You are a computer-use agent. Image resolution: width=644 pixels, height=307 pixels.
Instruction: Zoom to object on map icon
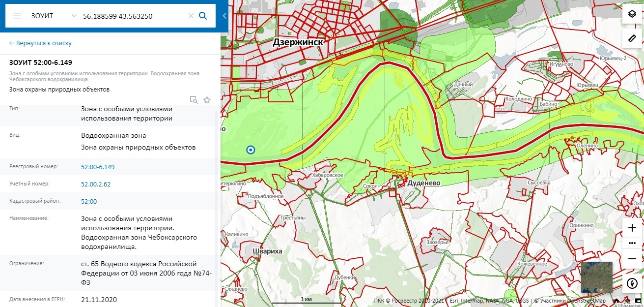pos(194,100)
